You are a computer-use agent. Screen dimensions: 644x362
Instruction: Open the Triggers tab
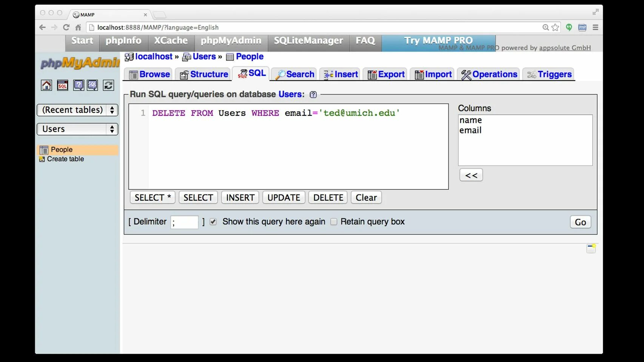549,74
